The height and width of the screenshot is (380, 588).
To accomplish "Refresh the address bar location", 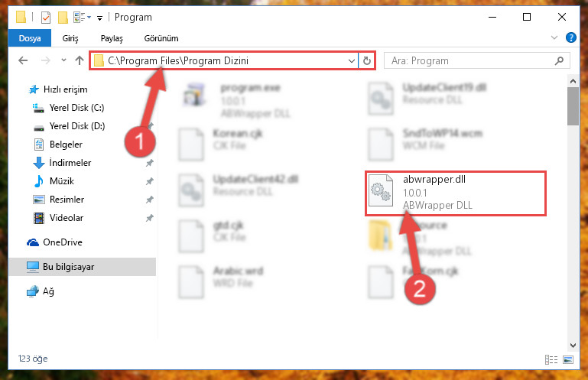I will 367,60.
